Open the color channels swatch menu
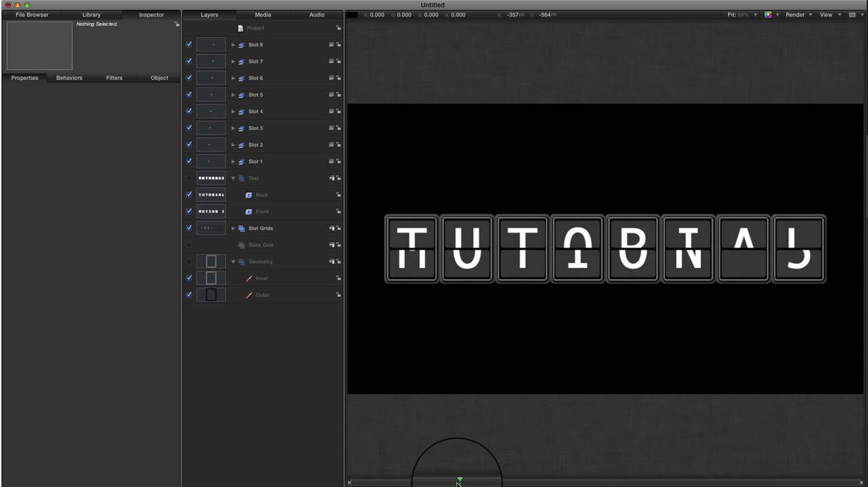 coord(771,15)
